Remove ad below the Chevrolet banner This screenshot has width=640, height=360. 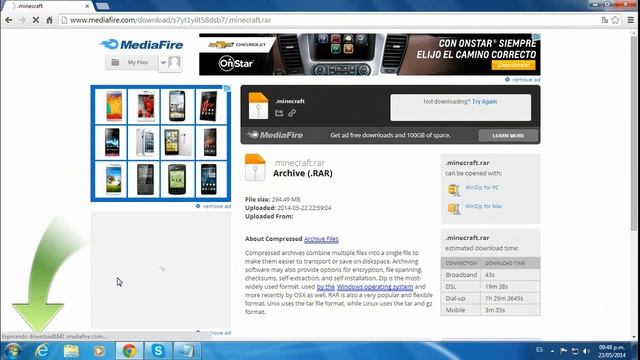pyautogui.click(x=522, y=80)
